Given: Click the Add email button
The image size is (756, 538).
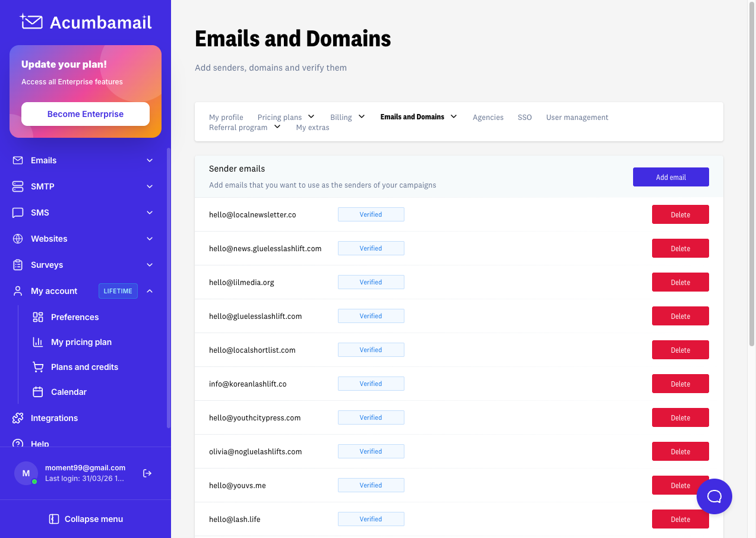Looking at the screenshot, I should click(x=670, y=176).
